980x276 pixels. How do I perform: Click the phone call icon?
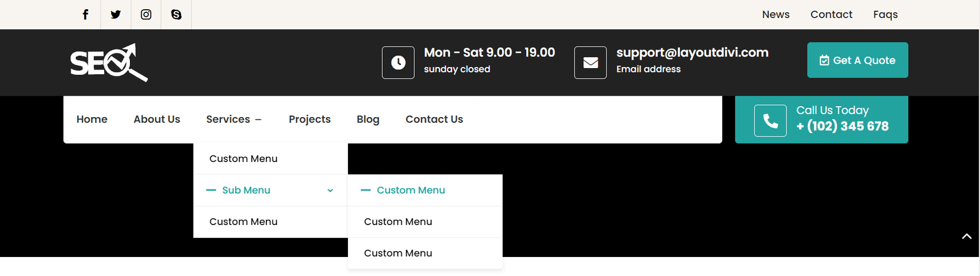pyautogui.click(x=771, y=121)
